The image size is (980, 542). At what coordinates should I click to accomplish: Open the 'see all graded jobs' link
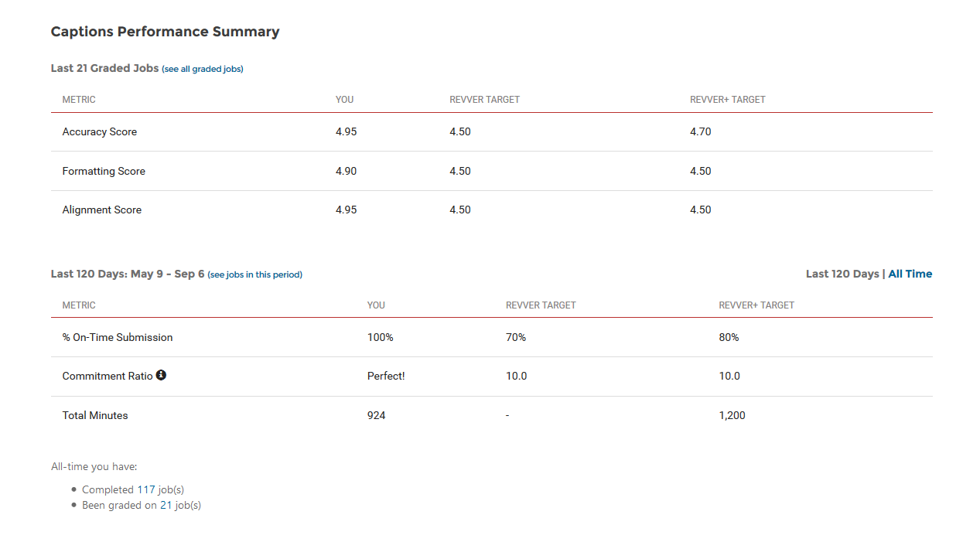pos(203,69)
